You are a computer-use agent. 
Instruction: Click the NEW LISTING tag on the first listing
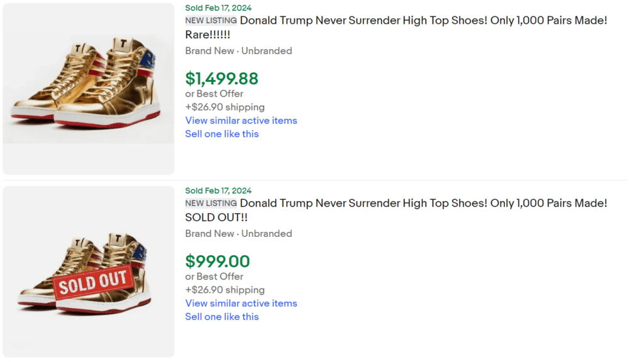coord(211,20)
